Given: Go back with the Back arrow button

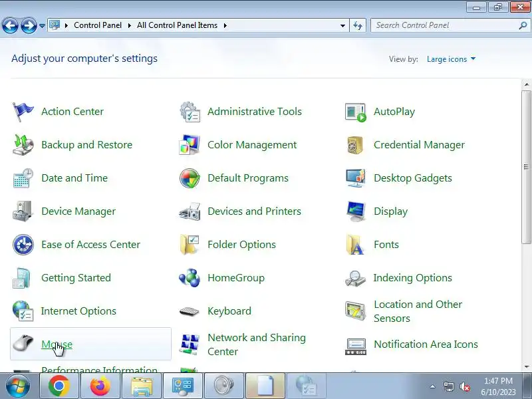Looking at the screenshot, I should (10, 25).
